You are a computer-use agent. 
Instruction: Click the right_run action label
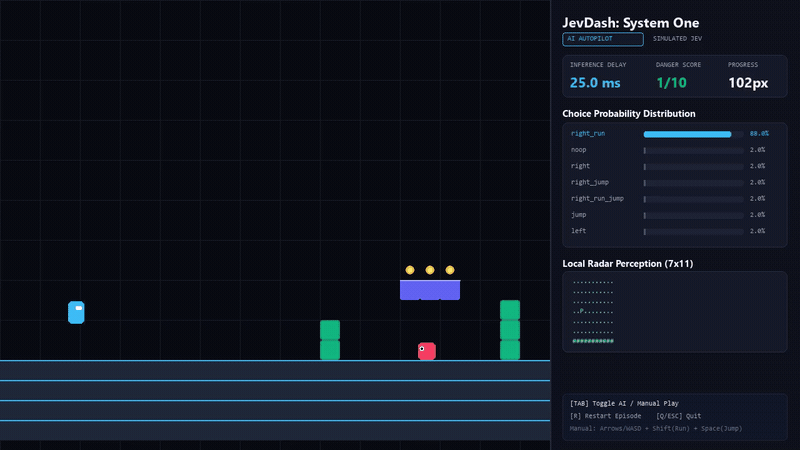(588, 134)
